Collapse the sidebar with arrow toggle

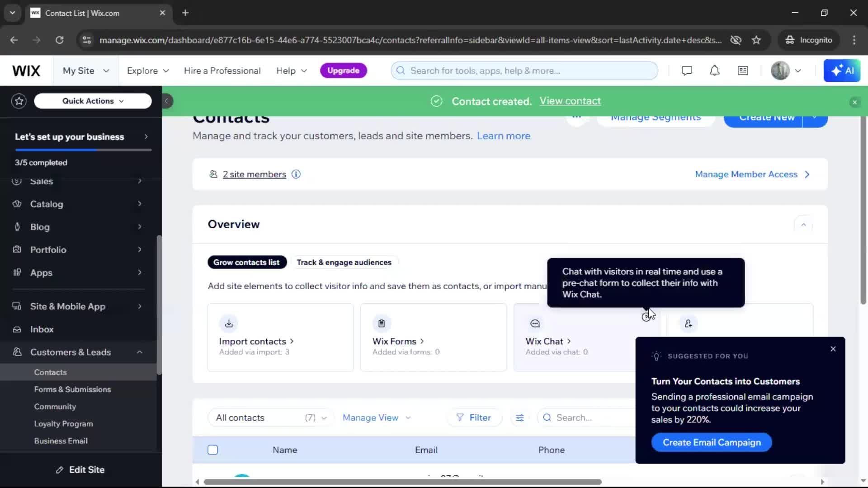166,101
